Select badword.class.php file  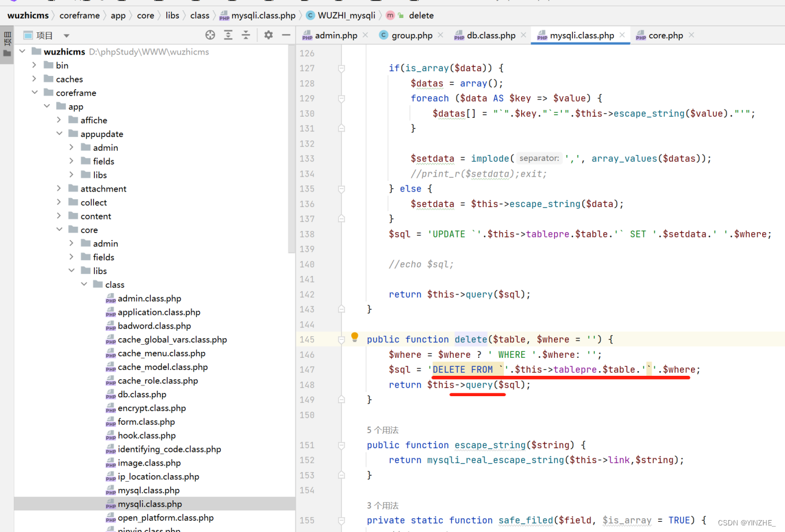click(154, 326)
